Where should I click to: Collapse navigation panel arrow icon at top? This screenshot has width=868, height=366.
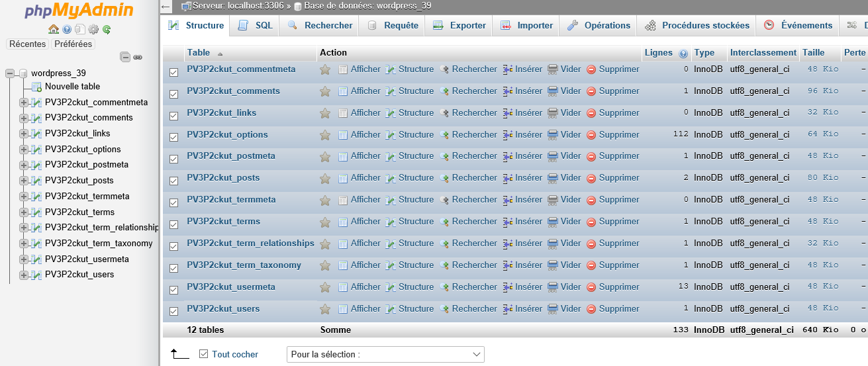(x=166, y=7)
